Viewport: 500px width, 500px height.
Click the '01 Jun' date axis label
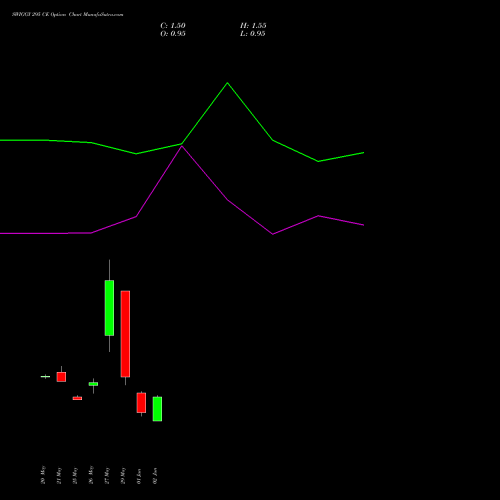pyautogui.click(x=139, y=476)
